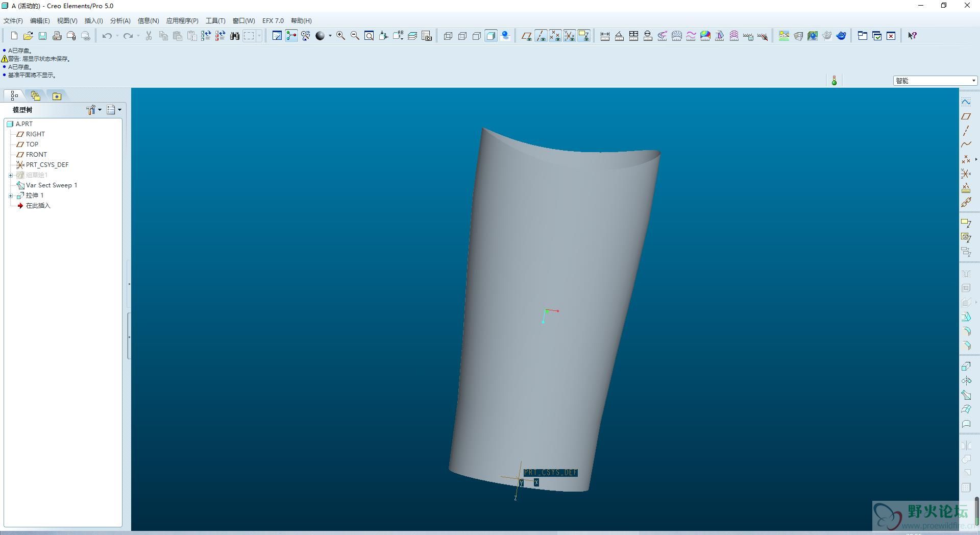Click the Distance measurement icon
980x535 pixels.
(x=605, y=36)
